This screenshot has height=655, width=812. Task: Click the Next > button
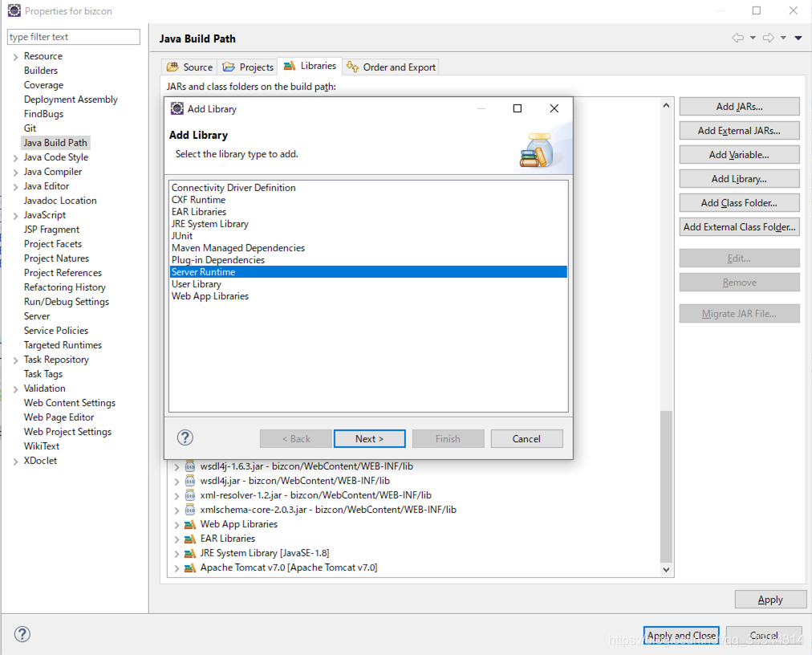click(370, 438)
